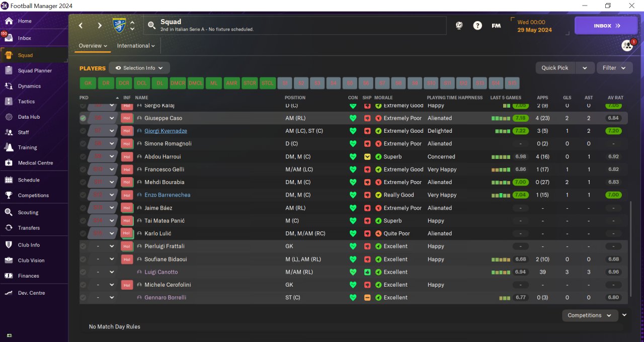
Task: Toggle selection circle for Soufiane Bidaoui
Action: 83,259
